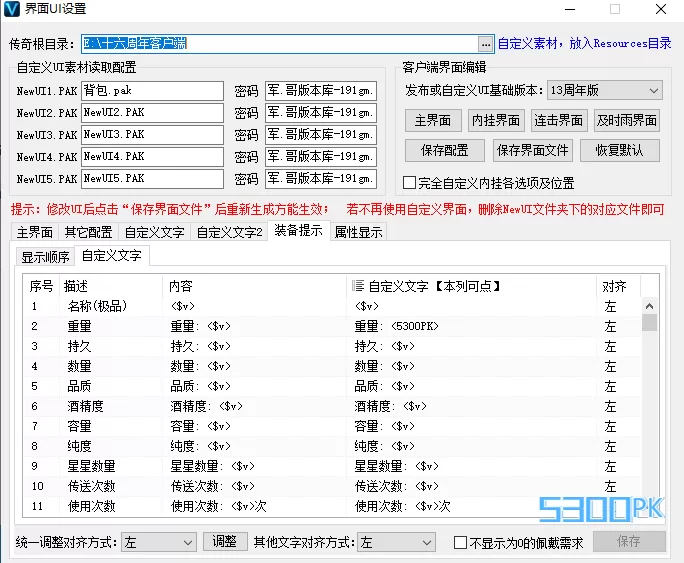The height and width of the screenshot is (563, 684).
Task: Click the 传奇根目录 path input field
Action: pos(280,44)
